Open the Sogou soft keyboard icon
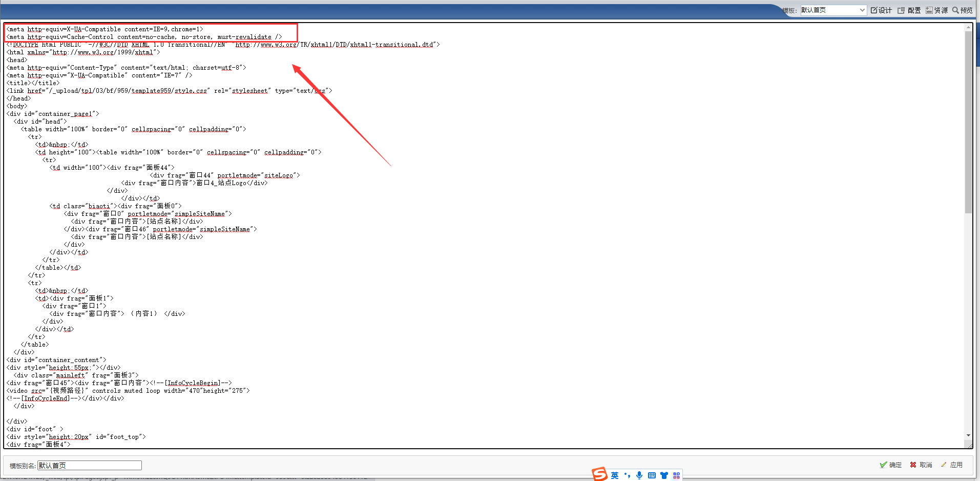The width and height of the screenshot is (980, 481). click(x=652, y=475)
